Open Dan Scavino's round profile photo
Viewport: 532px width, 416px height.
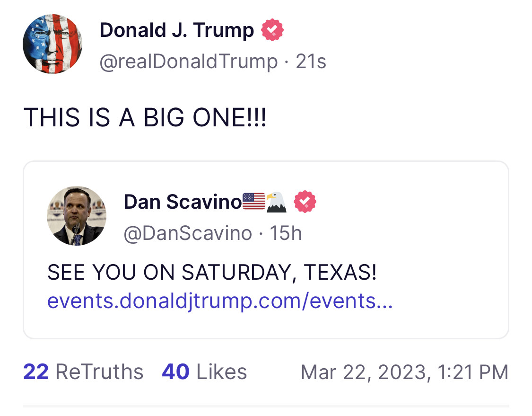[x=77, y=216]
